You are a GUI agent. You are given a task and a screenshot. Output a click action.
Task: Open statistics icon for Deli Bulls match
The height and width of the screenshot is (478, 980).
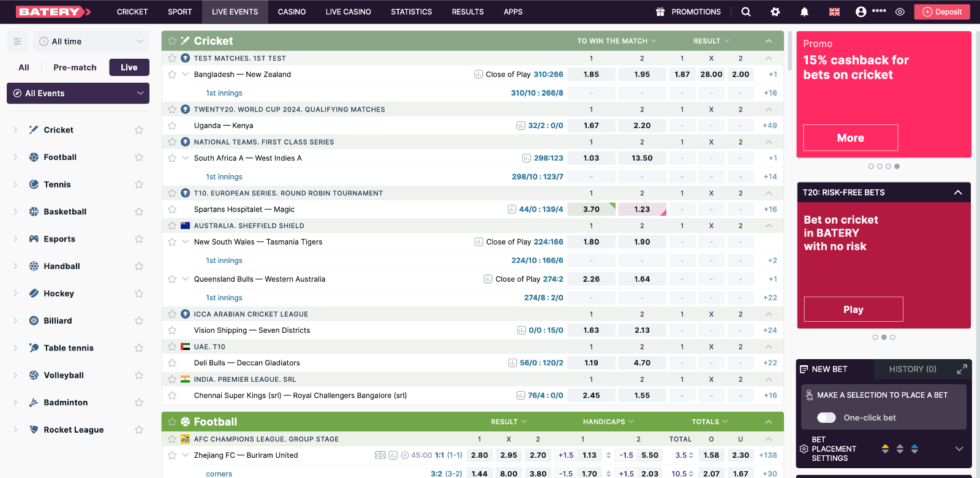(x=513, y=363)
